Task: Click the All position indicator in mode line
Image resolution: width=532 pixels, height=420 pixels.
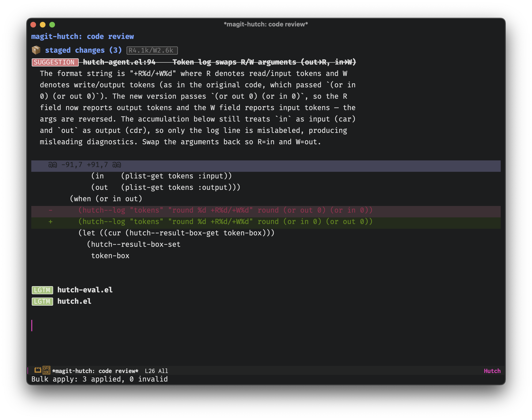Action: pos(163,371)
